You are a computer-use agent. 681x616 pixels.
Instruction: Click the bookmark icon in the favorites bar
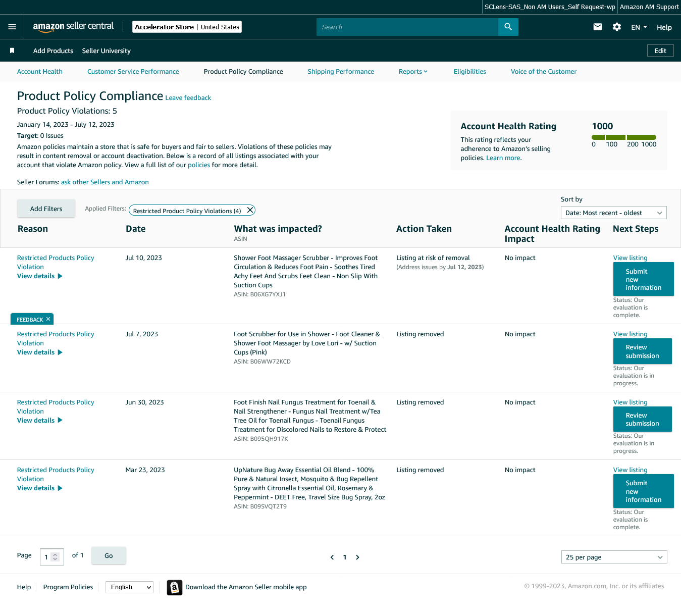(12, 50)
